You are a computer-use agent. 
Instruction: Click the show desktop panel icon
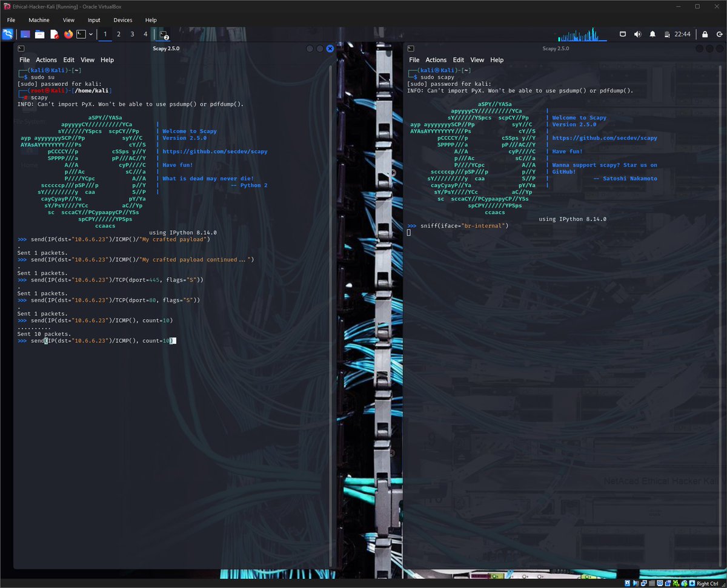25,35
